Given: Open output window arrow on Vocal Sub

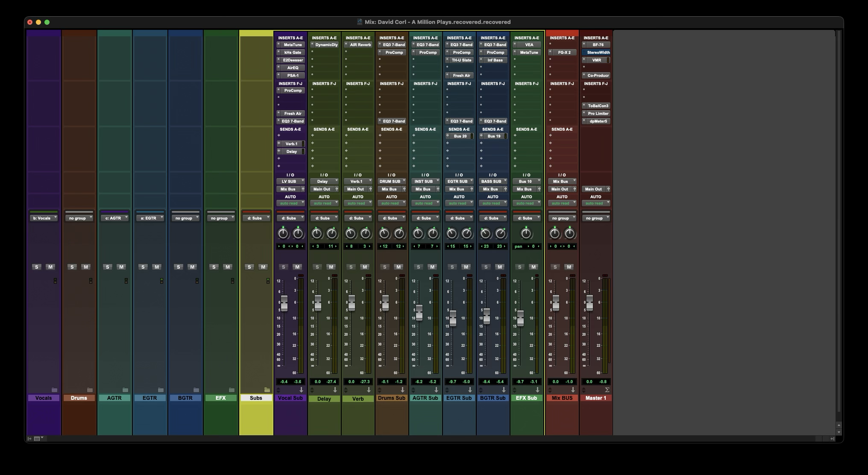Looking at the screenshot, I should 301,390.
